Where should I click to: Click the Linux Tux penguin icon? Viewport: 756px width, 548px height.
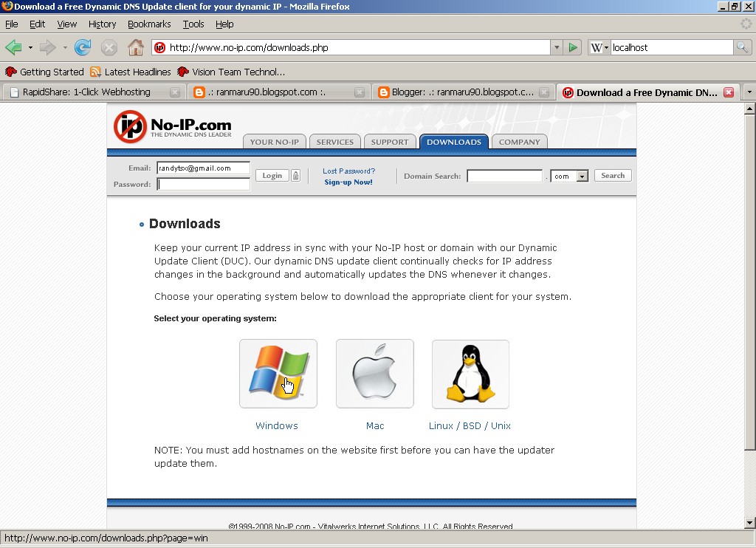click(470, 374)
